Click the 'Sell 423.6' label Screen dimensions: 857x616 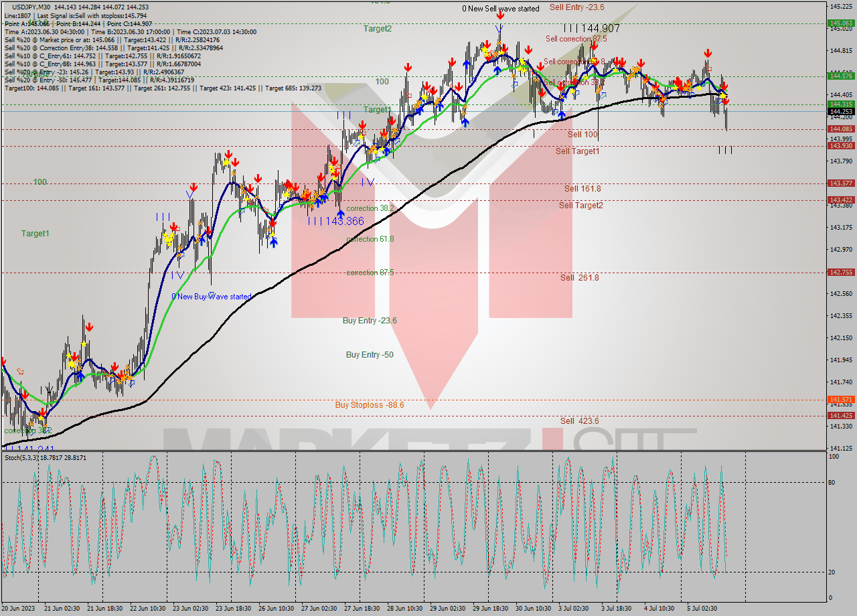(580, 421)
